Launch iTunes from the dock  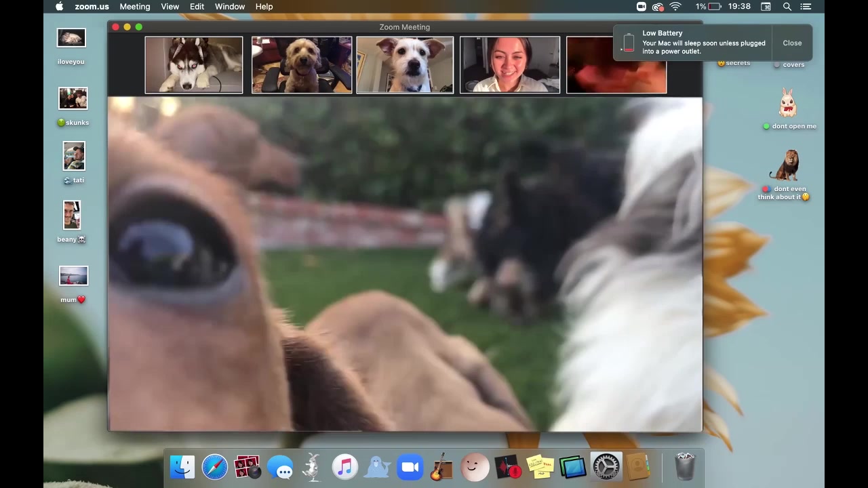344,467
